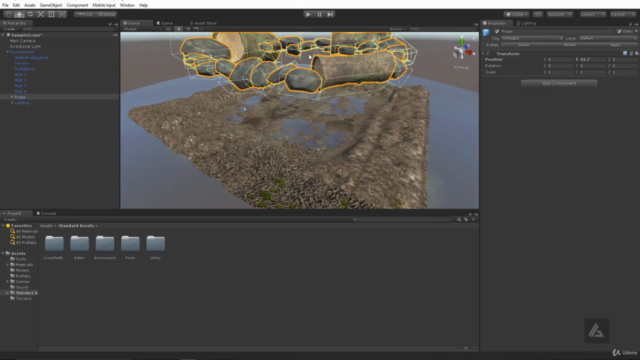Select the Rect transform tool
640x360 pixels.
click(x=51, y=14)
